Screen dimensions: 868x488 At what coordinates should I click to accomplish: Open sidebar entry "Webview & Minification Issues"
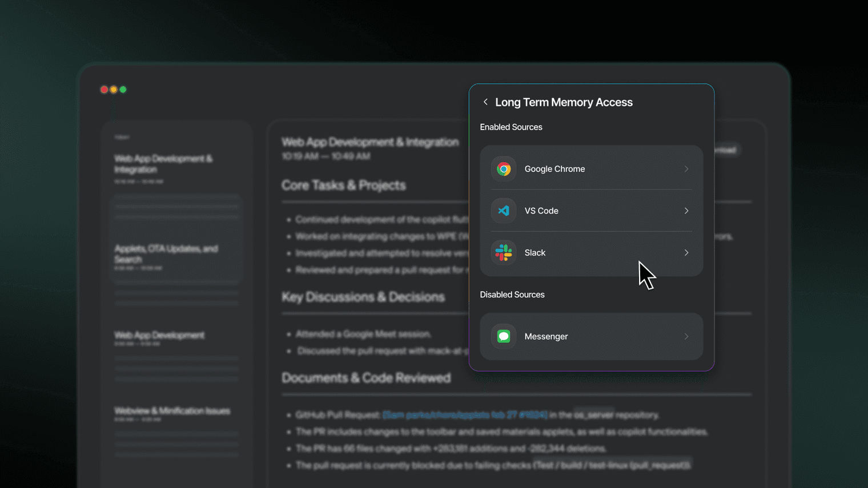(172, 411)
